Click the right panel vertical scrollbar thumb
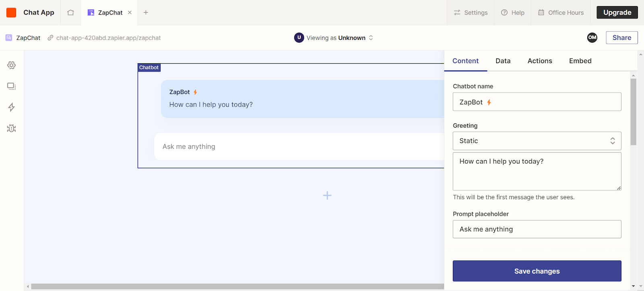Viewport: 644px width, 291px height. pos(633,112)
